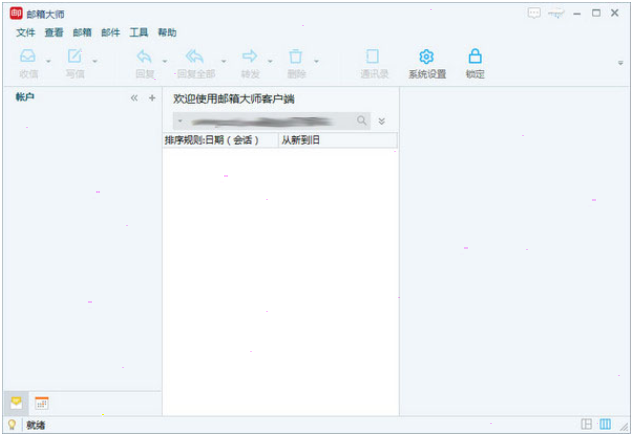
Task: Open the search scope dropdown arrow
Action: tap(180, 121)
